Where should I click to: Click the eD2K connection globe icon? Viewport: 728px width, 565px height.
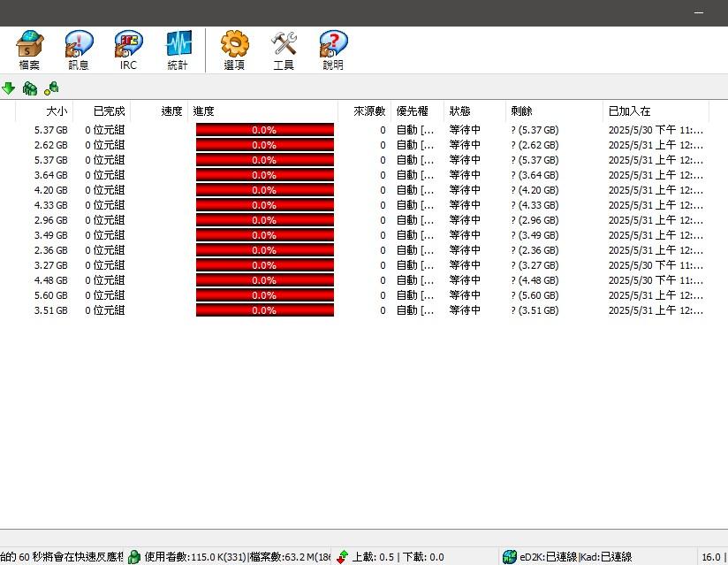[x=509, y=557]
